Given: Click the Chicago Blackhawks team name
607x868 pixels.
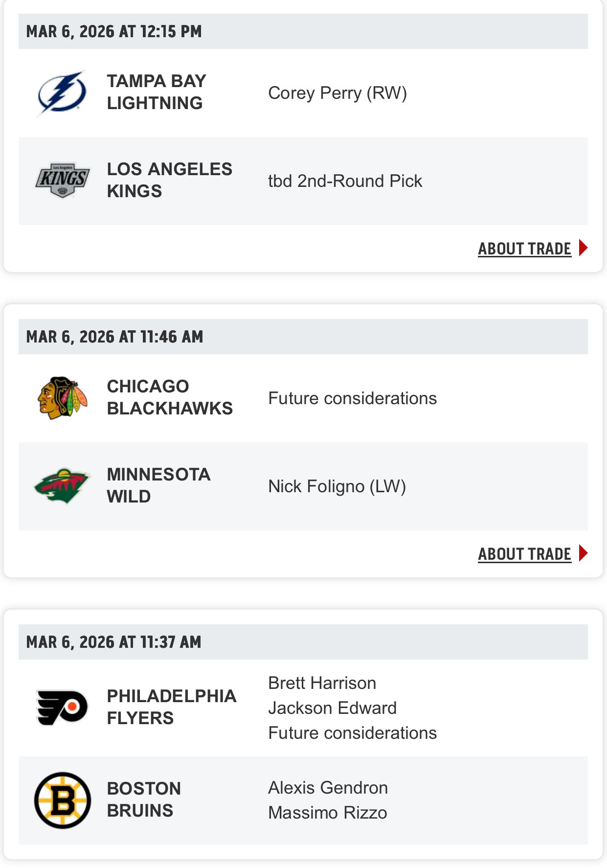Looking at the screenshot, I should (x=169, y=397).
